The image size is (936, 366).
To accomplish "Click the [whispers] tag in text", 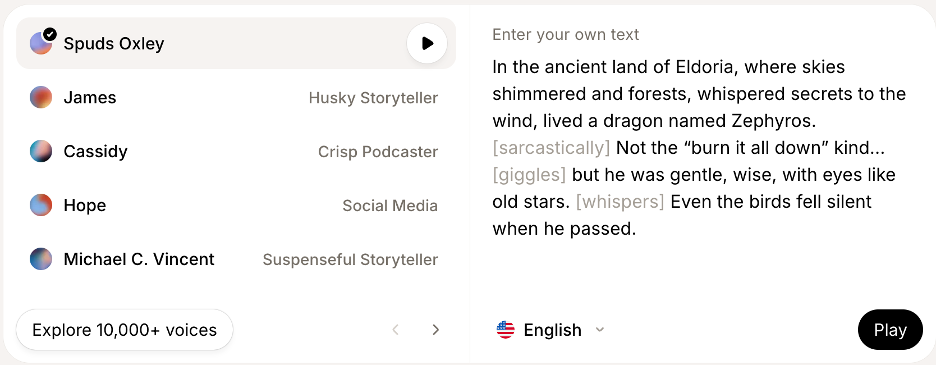I will [x=620, y=202].
